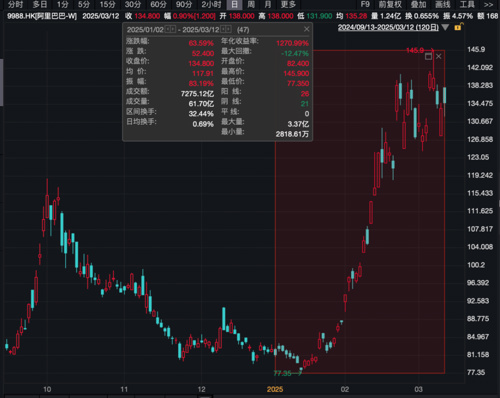Screen dimensions: 500x398
Task: Switch to 分时 intraday chart tab
Action: point(15,4)
